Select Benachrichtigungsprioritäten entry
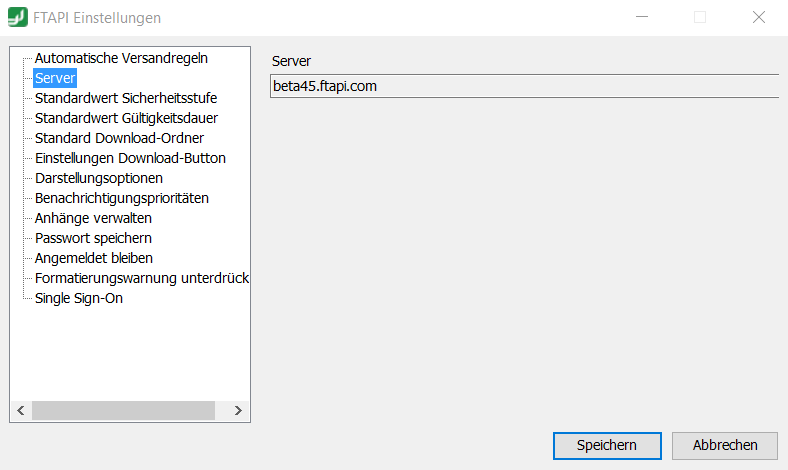The height and width of the screenshot is (470, 788). click(122, 198)
